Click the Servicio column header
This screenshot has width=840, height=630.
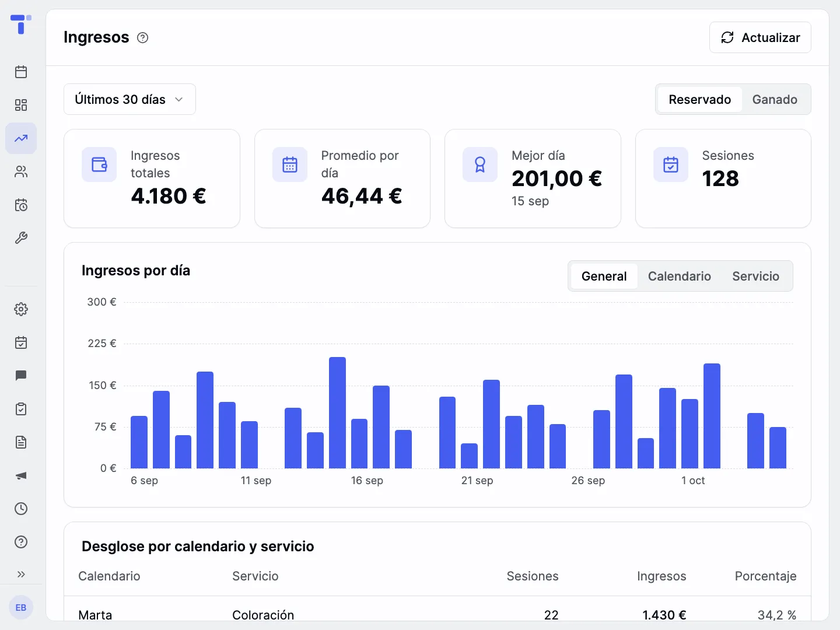[x=256, y=576]
